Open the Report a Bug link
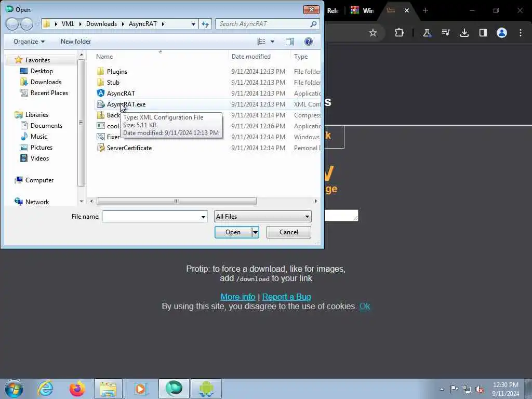This screenshot has height=399, width=532. [286, 297]
